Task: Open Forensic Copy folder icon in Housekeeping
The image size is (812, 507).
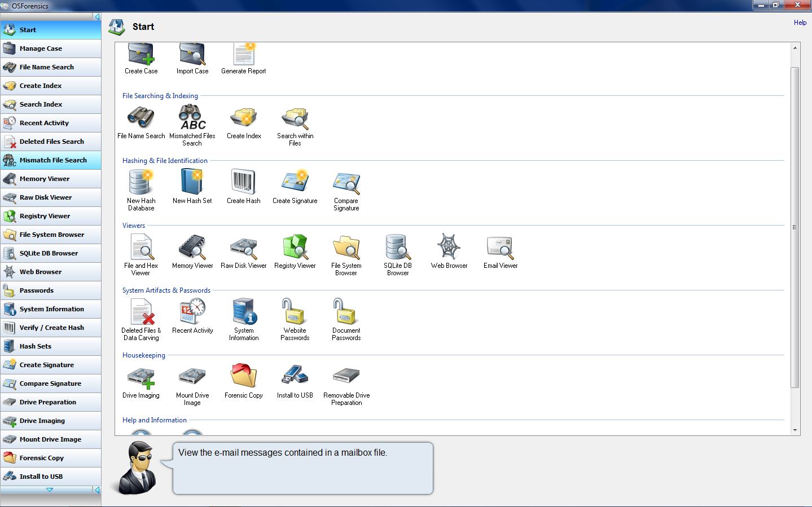Action: pyautogui.click(x=244, y=376)
